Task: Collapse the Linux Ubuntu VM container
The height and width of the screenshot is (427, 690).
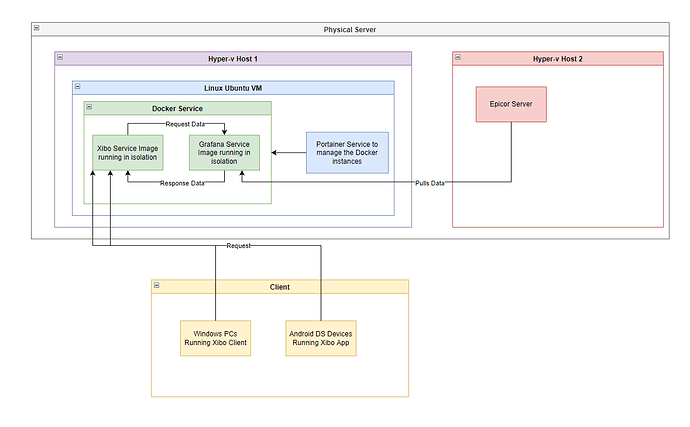Action: pos(77,86)
